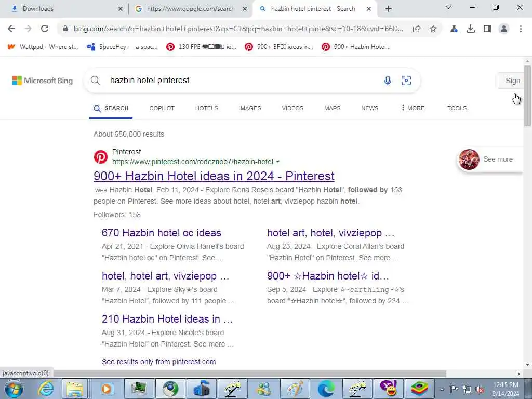Viewport: 532px width, 399px height.
Task: Open the 900+ BFDI ideas bookmark
Action: tap(279, 47)
